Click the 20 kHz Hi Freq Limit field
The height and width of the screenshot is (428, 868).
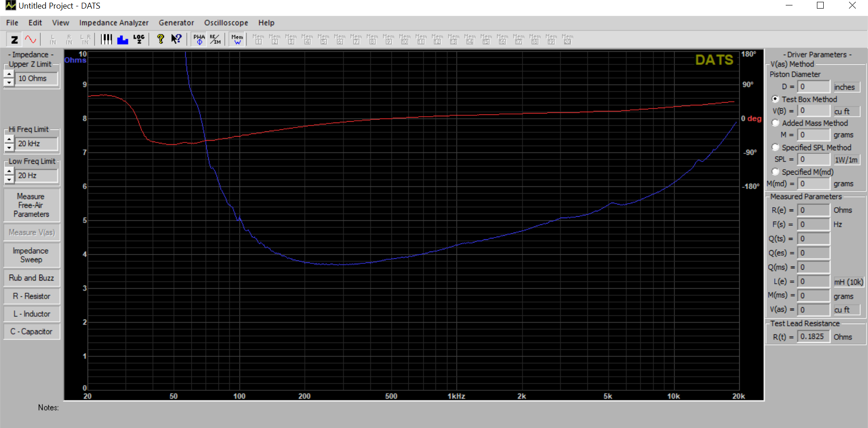[x=38, y=143]
